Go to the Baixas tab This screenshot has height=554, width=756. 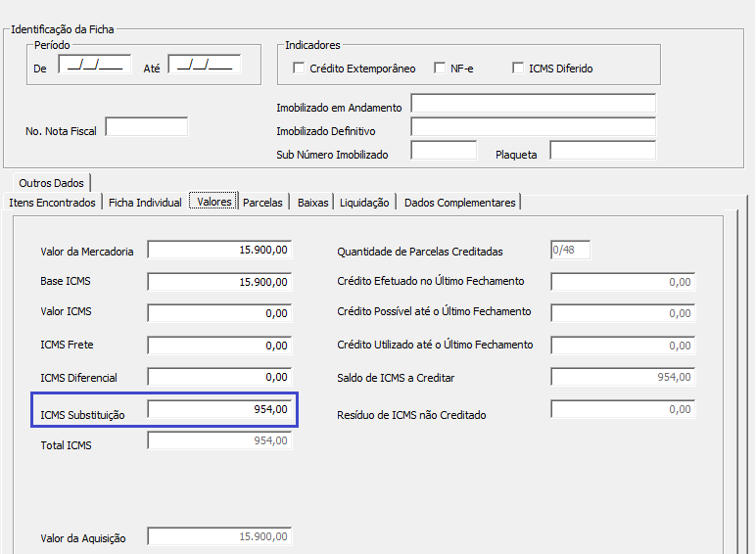click(312, 203)
